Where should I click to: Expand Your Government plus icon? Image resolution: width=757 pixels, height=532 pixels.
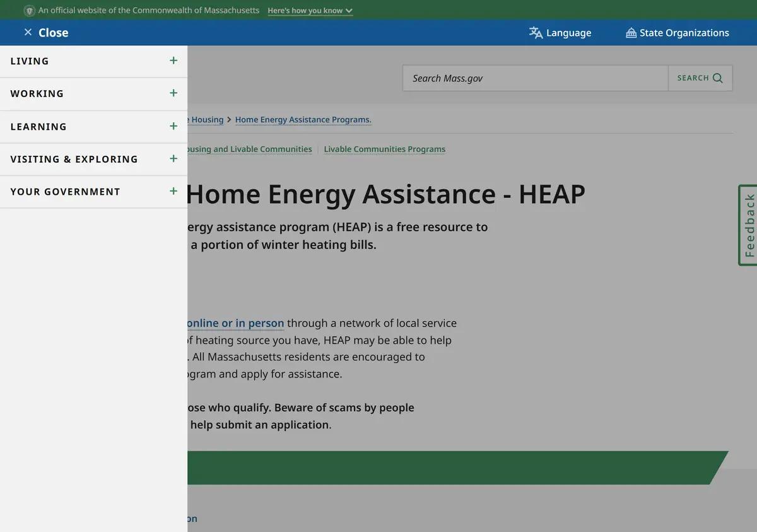click(173, 191)
